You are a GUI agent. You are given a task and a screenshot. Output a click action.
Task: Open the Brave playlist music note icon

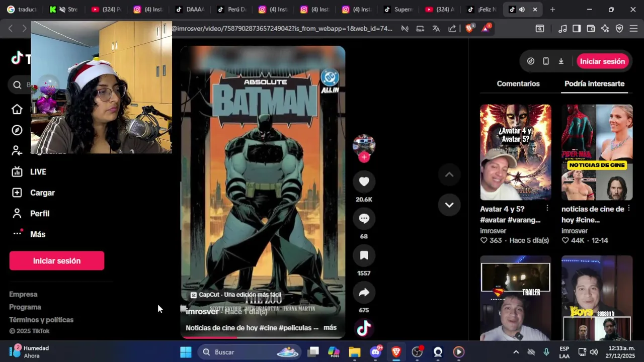[562, 29]
